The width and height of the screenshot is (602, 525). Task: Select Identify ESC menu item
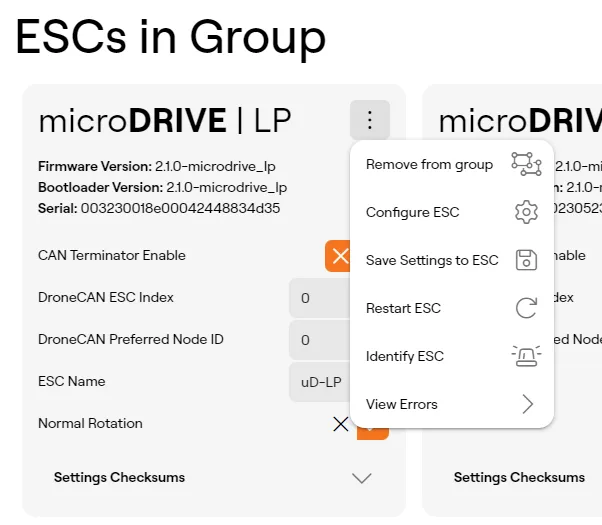(452, 356)
